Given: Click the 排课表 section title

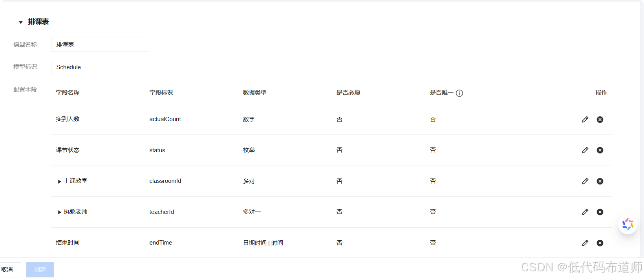Looking at the screenshot, I should pos(38,22).
